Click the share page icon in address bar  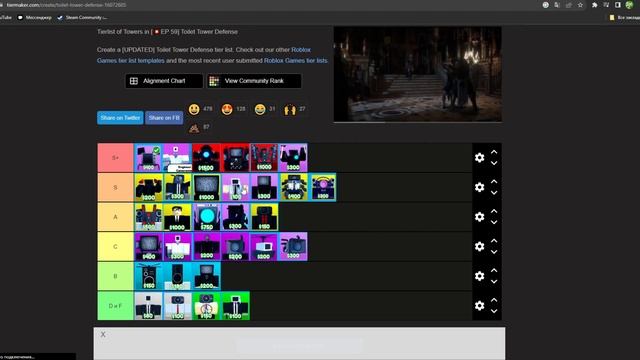(x=569, y=5)
